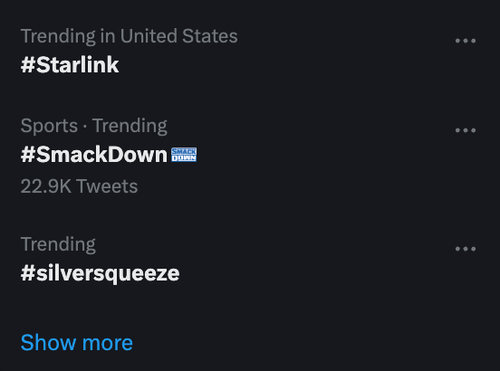Show the ellipsis menu for #silversqueeze

(465, 249)
